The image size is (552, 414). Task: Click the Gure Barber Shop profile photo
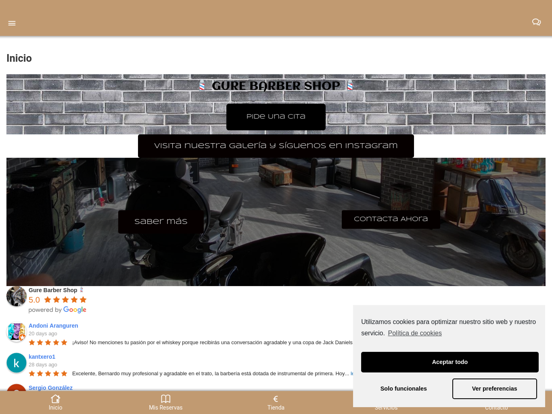(x=17, y=296)
